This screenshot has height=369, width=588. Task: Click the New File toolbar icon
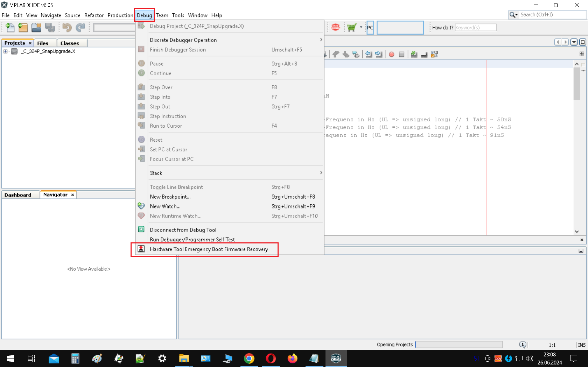[x=10, y=27]
